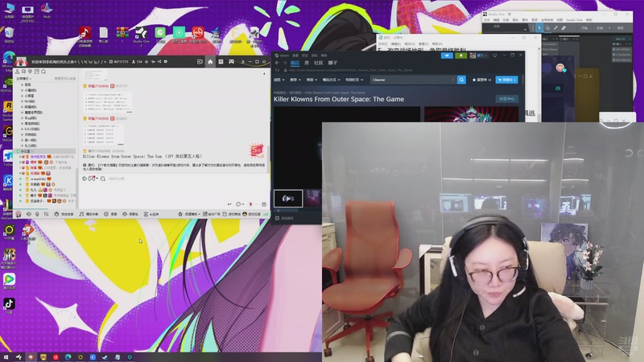Screen dimensions: 644x362
Task: Open the Steam menu in the Steam title bar
Action: [284, 56]
